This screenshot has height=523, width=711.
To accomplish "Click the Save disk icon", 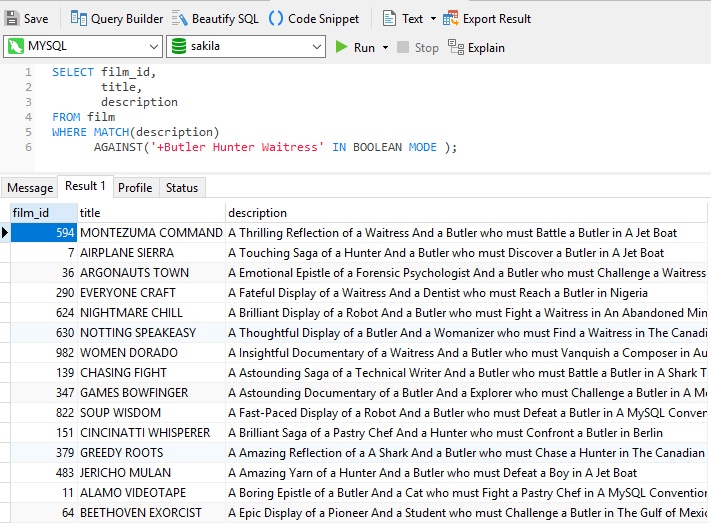I will [12, 19].
